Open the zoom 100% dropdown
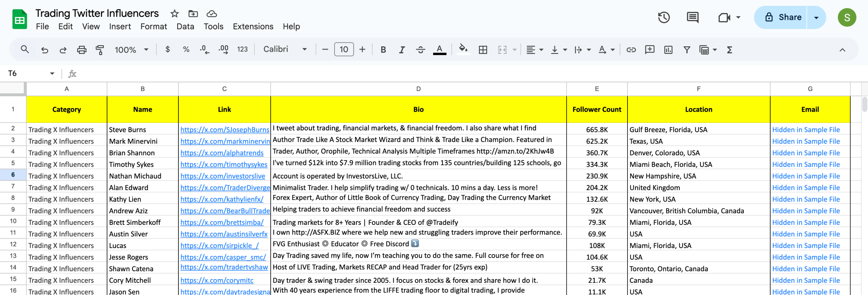 [131, 50]
